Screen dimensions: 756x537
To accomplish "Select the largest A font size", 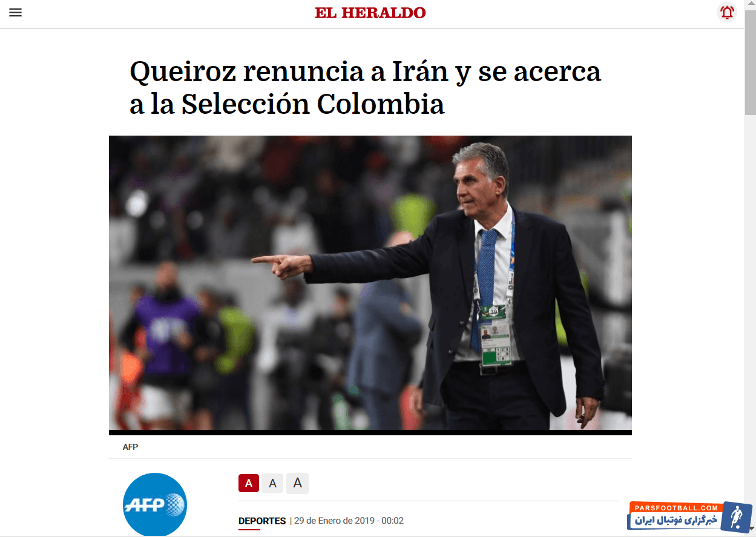I will click(297, 483).
